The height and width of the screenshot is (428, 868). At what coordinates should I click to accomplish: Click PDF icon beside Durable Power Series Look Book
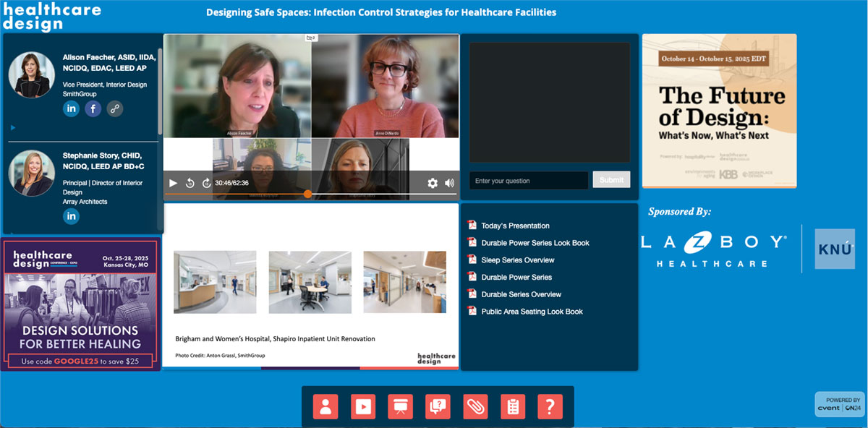pyautogui.click(x=472, y=242)
